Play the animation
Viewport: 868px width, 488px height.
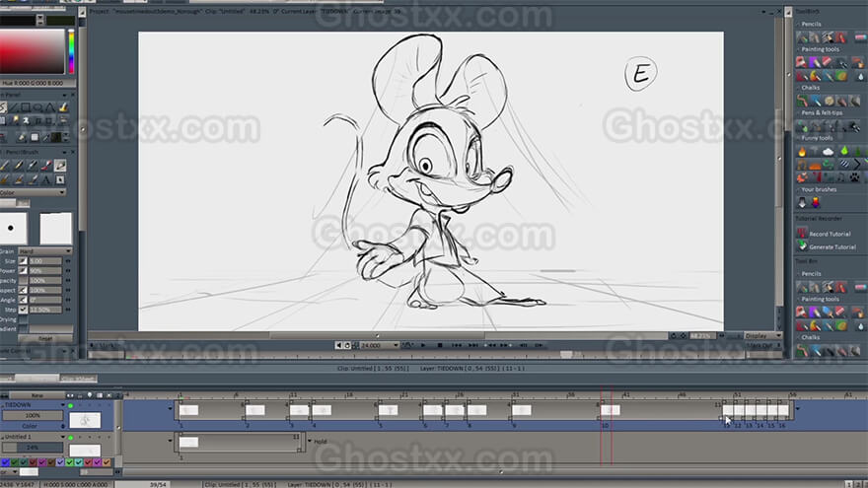[x=423, y=345]
